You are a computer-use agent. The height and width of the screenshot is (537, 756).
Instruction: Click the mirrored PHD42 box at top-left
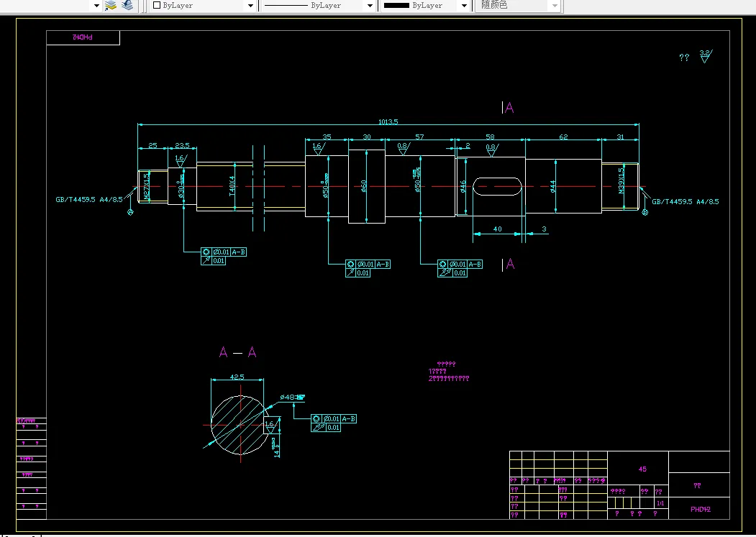tap(83, 37)
